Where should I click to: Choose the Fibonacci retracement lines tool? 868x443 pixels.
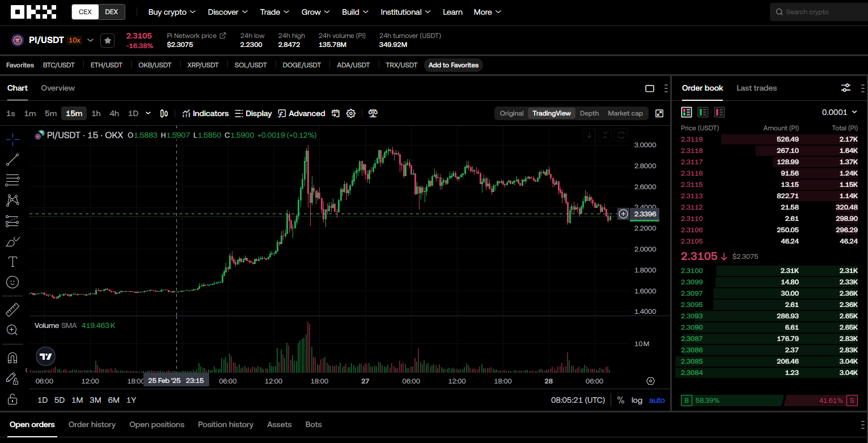12,180
